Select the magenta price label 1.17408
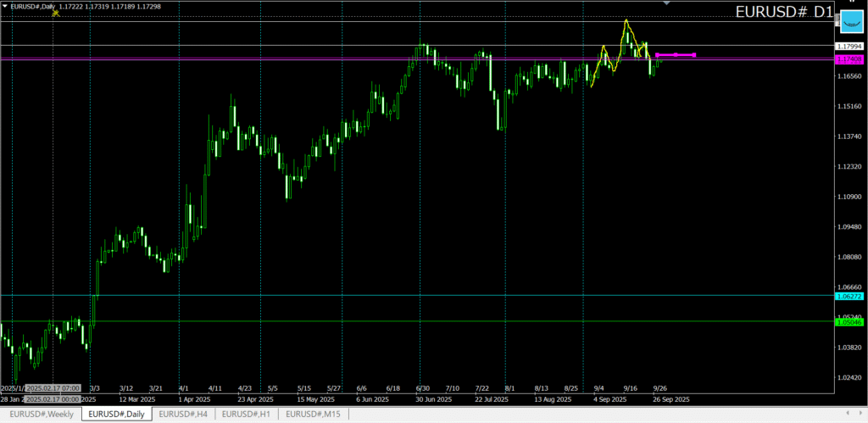This screenshot has height=423, width=868. pyautogui.click(x=849, y=59)
